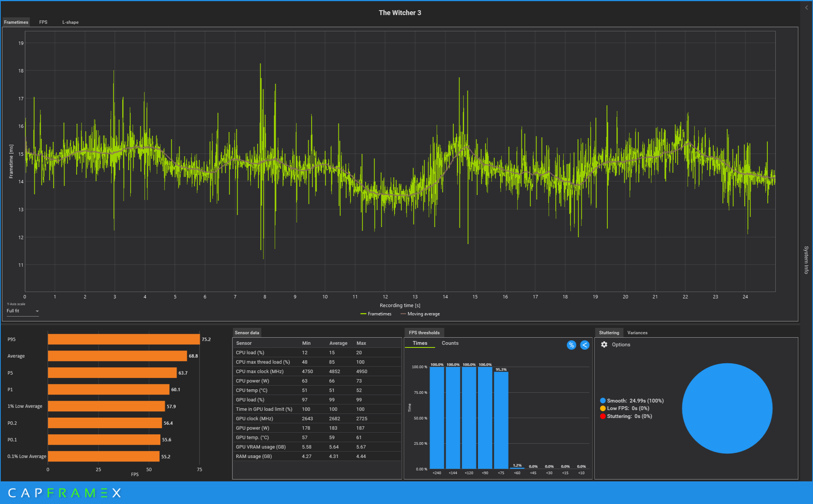The height and width of the screenshot is (504, 813).
Task: Click the CapFrameX logo
Action: coord(65,493)
